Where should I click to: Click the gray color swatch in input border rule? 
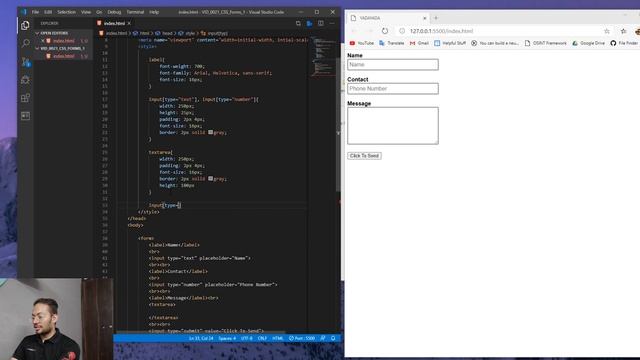(x=211, y=132)
